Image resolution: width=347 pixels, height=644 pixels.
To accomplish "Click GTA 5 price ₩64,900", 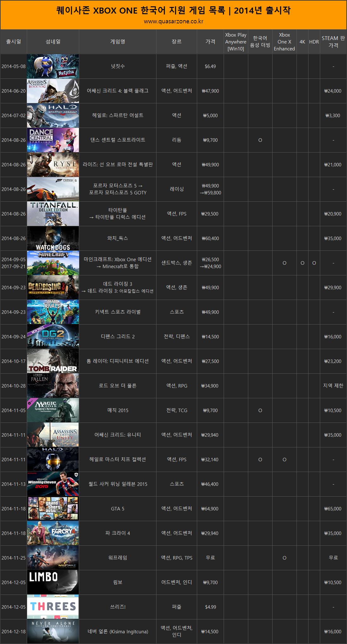I will (210, 509).
